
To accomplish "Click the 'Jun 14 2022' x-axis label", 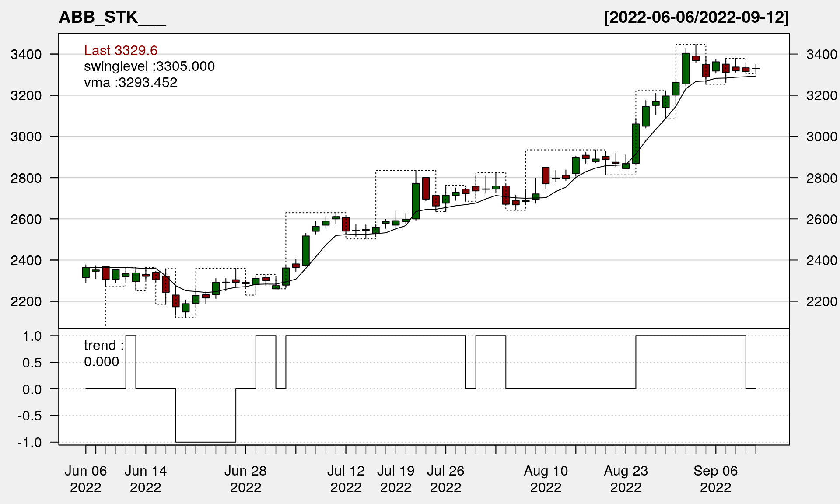I will tap(146, 479).
